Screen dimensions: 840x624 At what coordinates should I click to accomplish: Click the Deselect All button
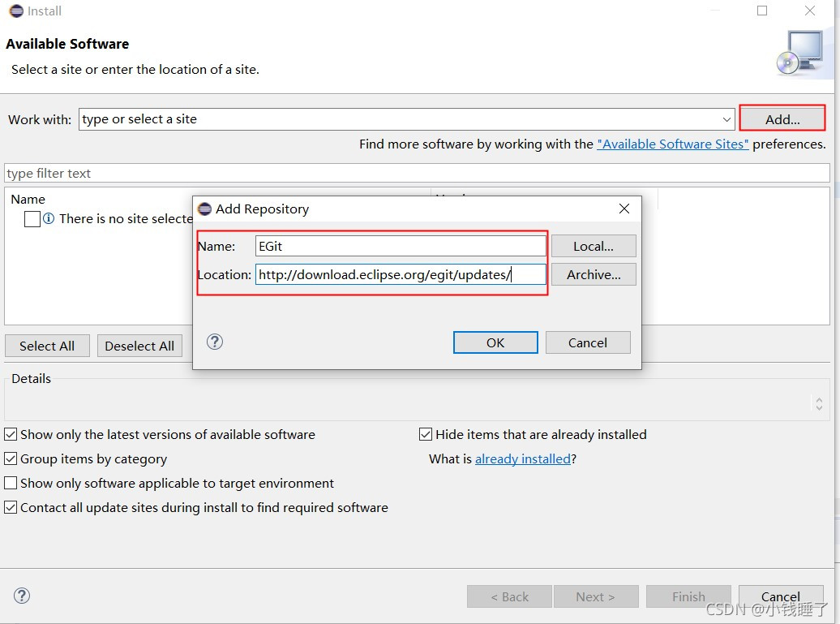tap(139, 346)
